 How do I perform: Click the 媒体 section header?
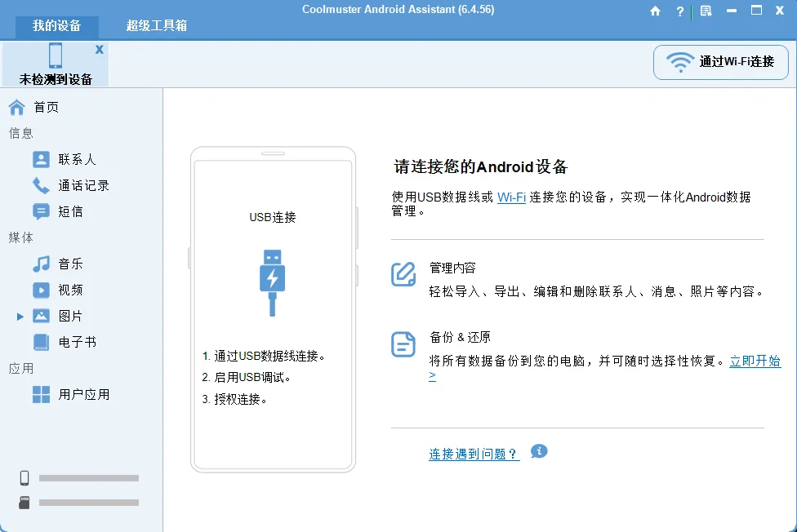tap(21, 237)
